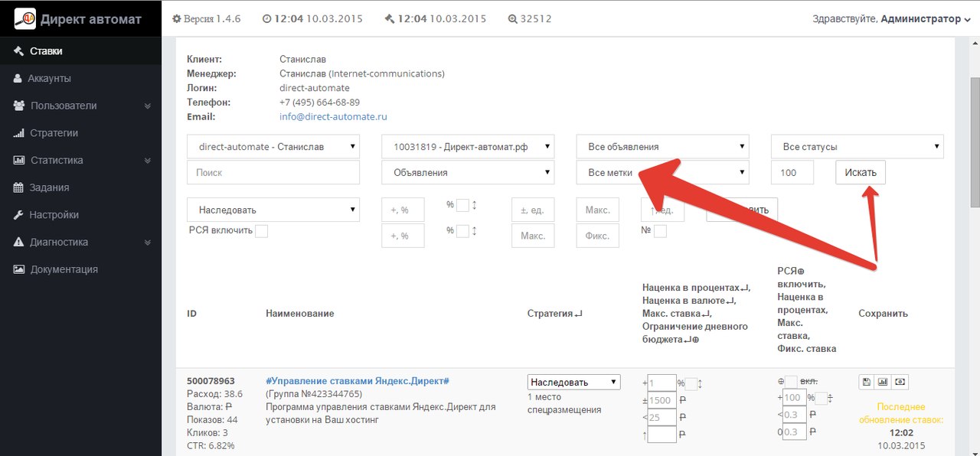Expand the Все метки dropdown
This screenshot has height=456, width=980.
[x=663, y=173]
